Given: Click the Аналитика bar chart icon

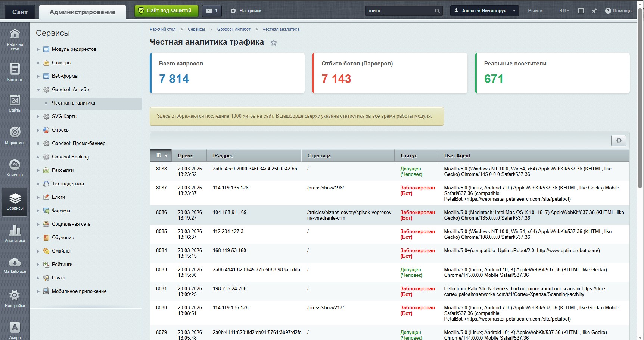Looking at the screenshot, I should [x=15, y=234].
